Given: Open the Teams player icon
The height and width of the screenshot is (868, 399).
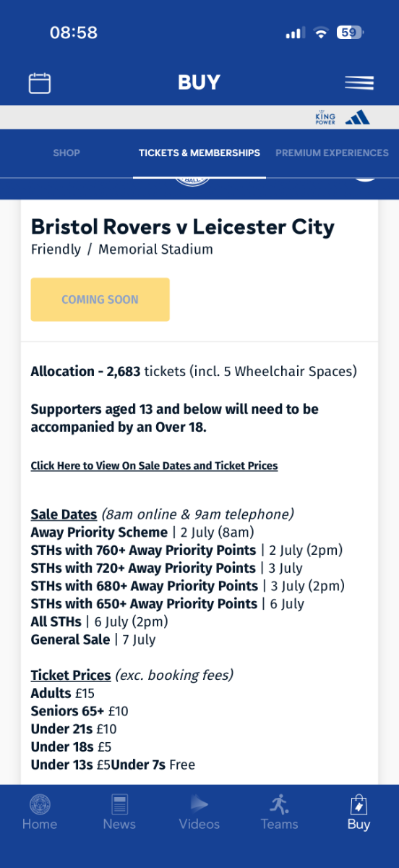Looking at the screenshot, I should (279, 804).
